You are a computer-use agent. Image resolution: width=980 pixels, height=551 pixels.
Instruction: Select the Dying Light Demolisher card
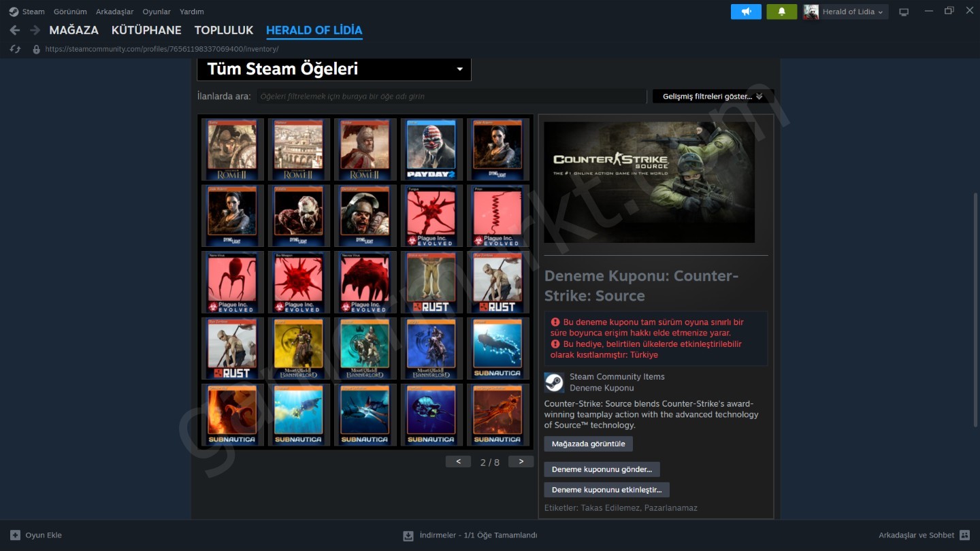point(365,216)
